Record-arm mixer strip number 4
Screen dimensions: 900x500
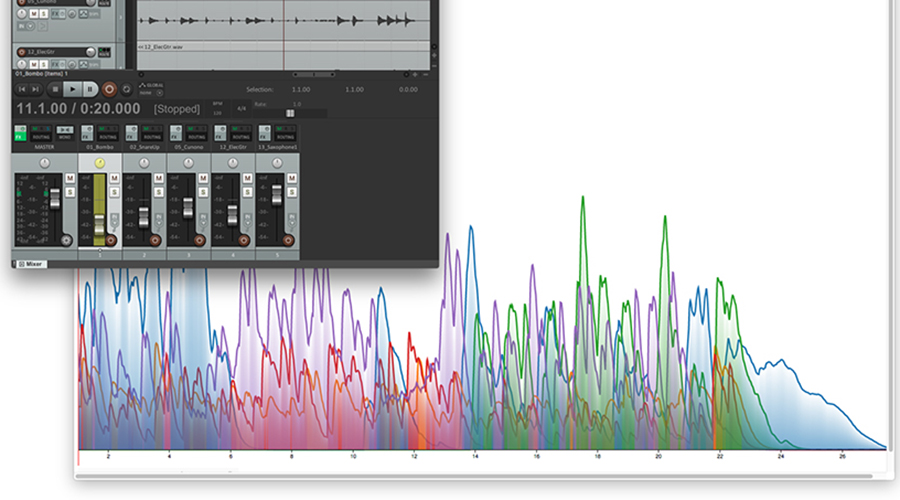(x=243, y=241)
